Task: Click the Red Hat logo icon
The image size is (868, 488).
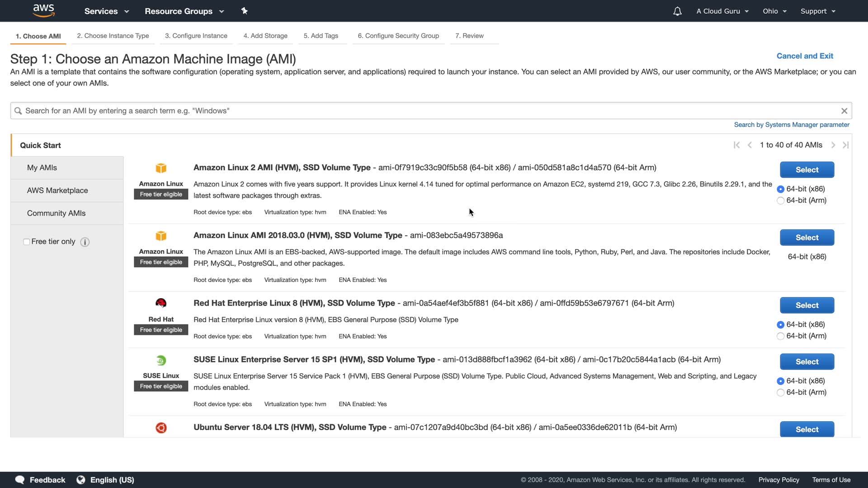Action: click(x=161, y=303)
